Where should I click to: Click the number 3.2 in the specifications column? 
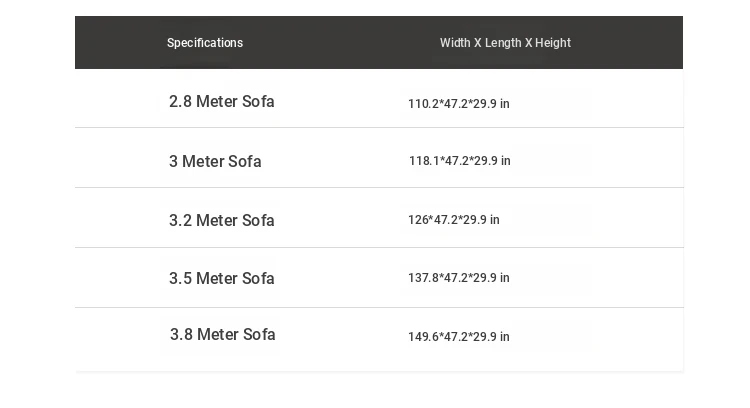point(180,221)
